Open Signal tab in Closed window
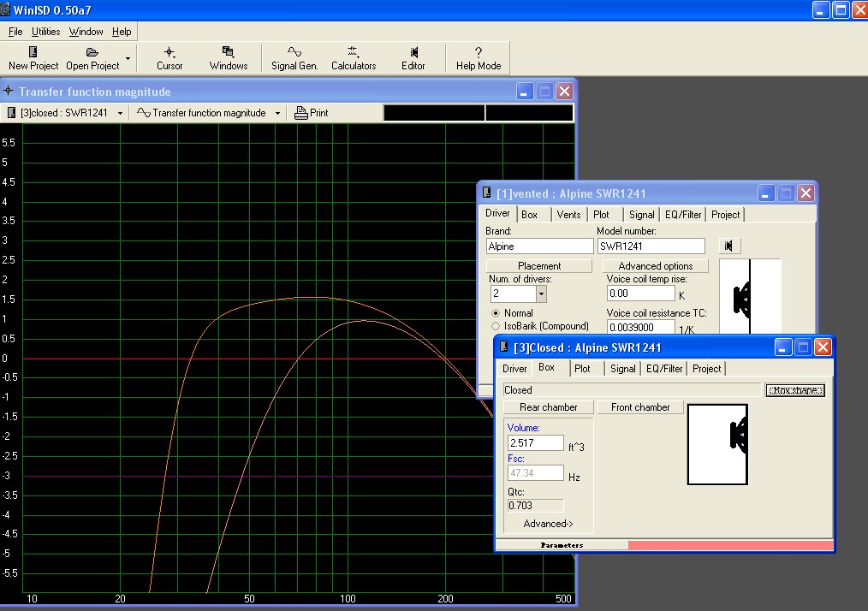The height and width of the screenshot is (611, 868). click(623, 369)
